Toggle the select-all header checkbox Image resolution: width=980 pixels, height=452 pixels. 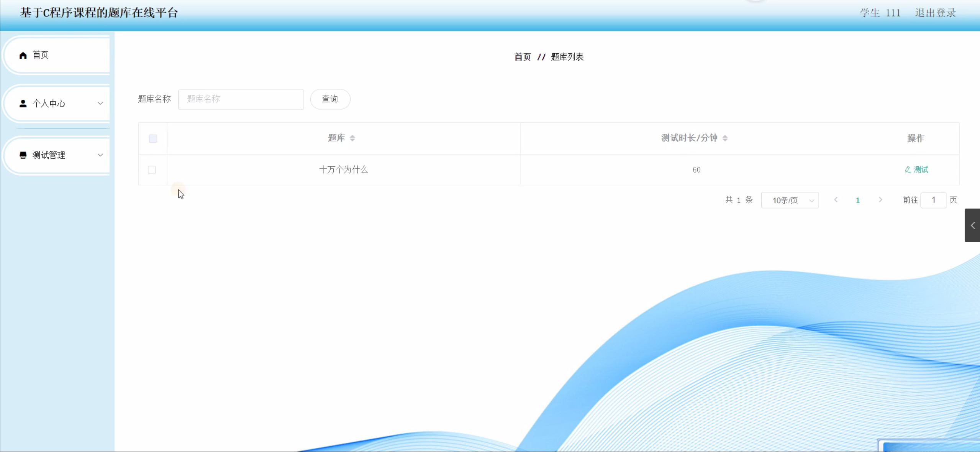pyautogui.click(x=153, y=138)
